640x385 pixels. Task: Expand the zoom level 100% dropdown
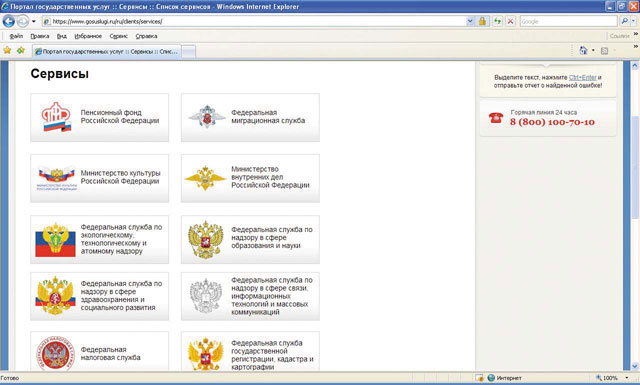627,378
